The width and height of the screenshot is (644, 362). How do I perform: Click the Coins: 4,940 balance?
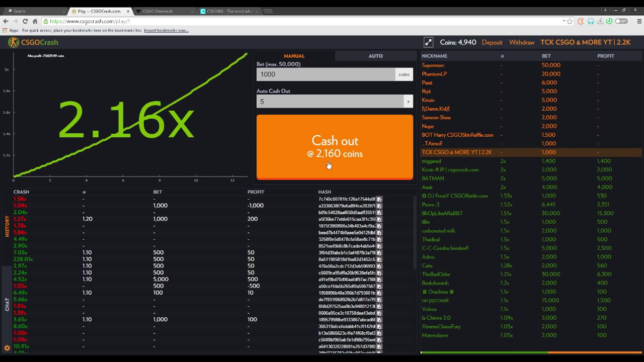[458, 42]
